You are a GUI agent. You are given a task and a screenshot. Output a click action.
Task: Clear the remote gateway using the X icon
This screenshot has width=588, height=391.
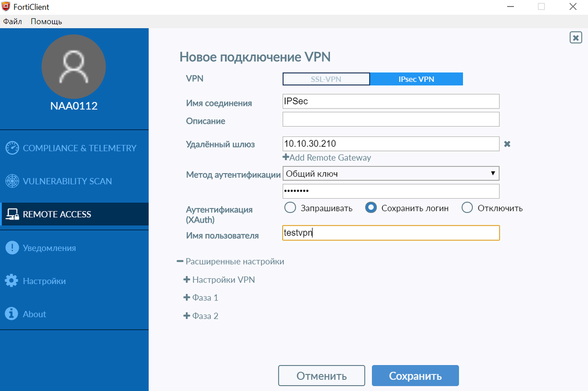coord(507,144)
